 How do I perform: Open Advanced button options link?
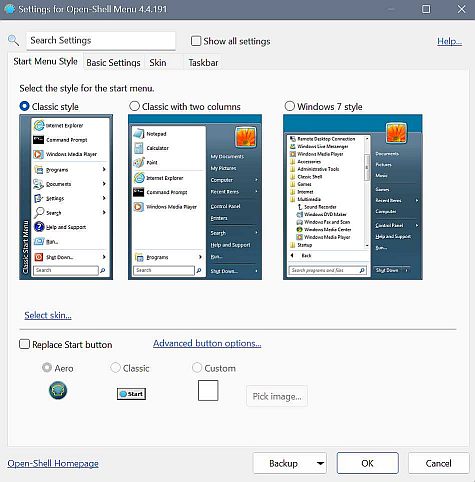(207, 343)
